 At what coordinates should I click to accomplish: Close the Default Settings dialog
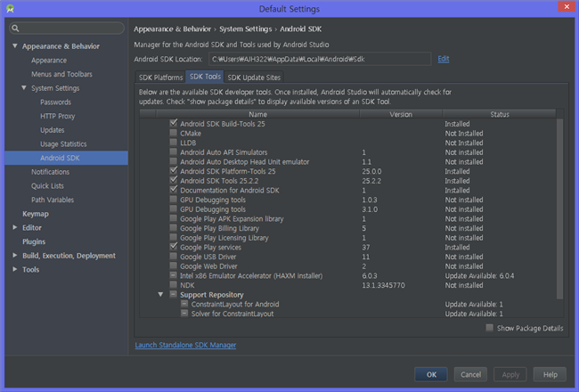pyautogui.click(x=567, y=6)
